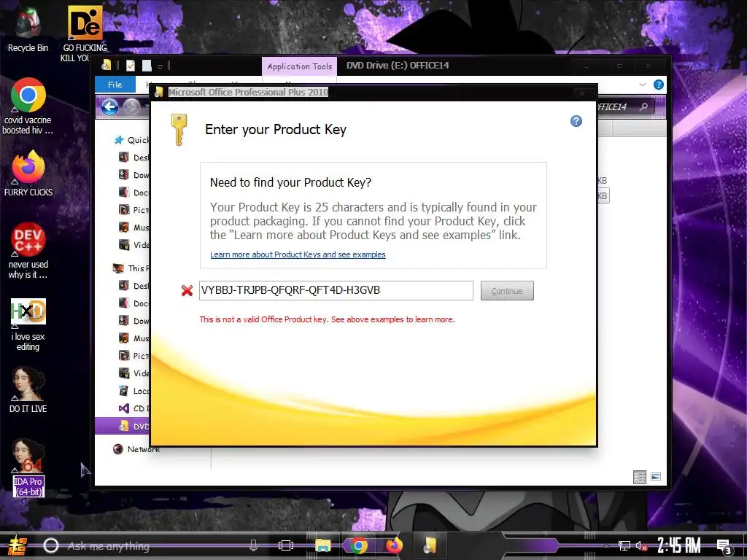The height and width of the screenshot is (560, 747).
Task: Open the HxD hex editor desktop shortcut
Action: coord(28,324)
